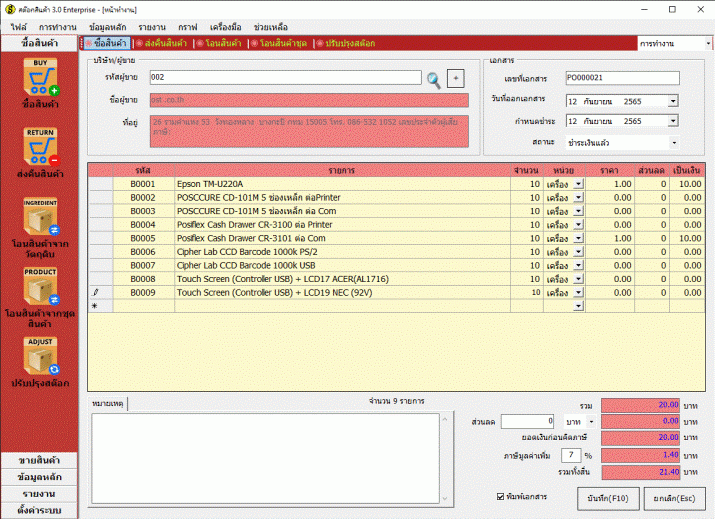The height and width of the screenshot is (519, 715).
Task: Select the B0008 code cell
Action: pos(143,279)
